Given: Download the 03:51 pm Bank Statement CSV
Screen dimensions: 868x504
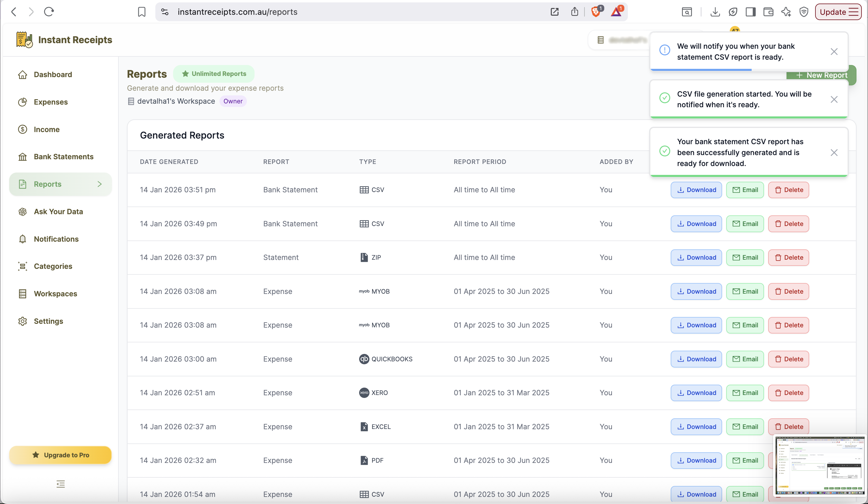Looking at the screenshot, I should point(696,190).
